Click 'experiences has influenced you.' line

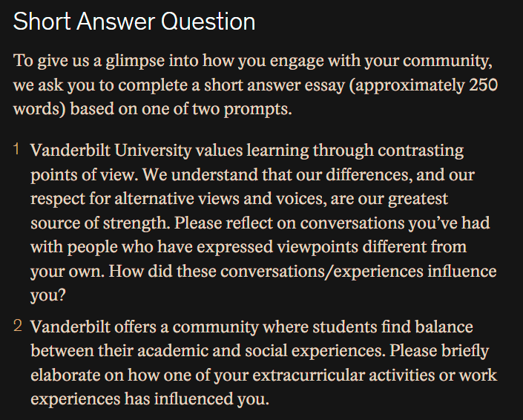coord(150,399)
